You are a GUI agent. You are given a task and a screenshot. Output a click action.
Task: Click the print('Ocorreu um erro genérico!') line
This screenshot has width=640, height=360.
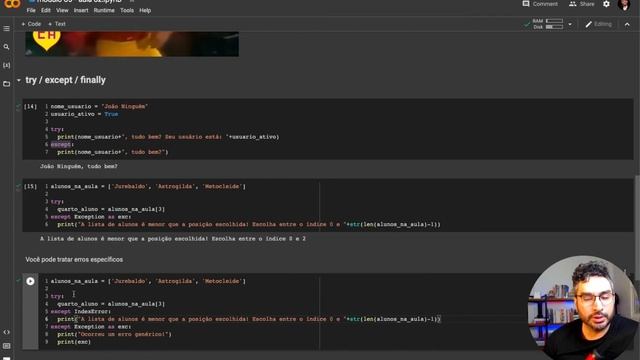click(x=114, y=334)
